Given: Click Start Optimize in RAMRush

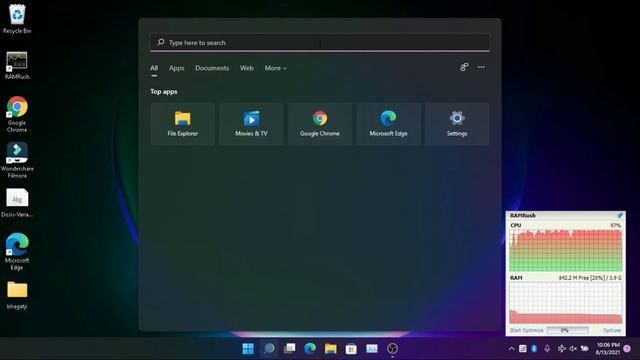Looking at the screenshot, I should click(x=526, y=330).
